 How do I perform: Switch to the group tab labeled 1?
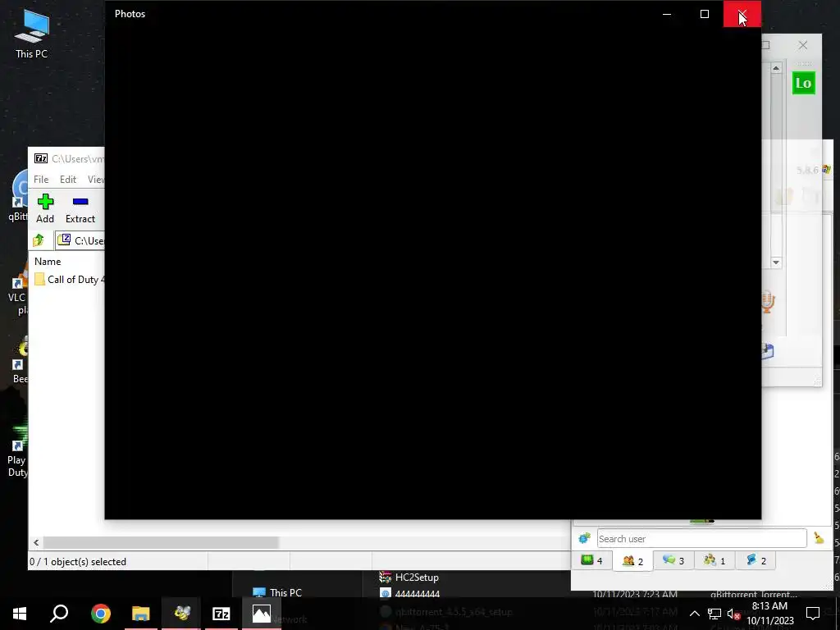click(714, 560)
